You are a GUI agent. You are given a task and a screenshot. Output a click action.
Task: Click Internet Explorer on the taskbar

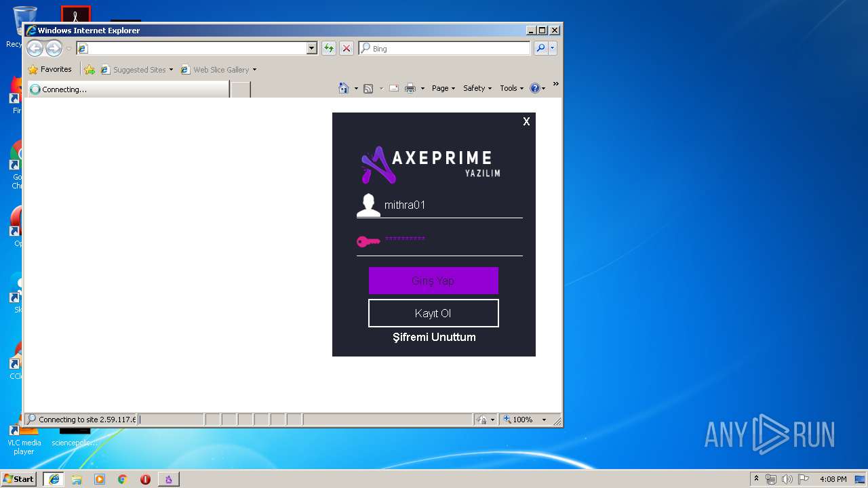point(54,479)
